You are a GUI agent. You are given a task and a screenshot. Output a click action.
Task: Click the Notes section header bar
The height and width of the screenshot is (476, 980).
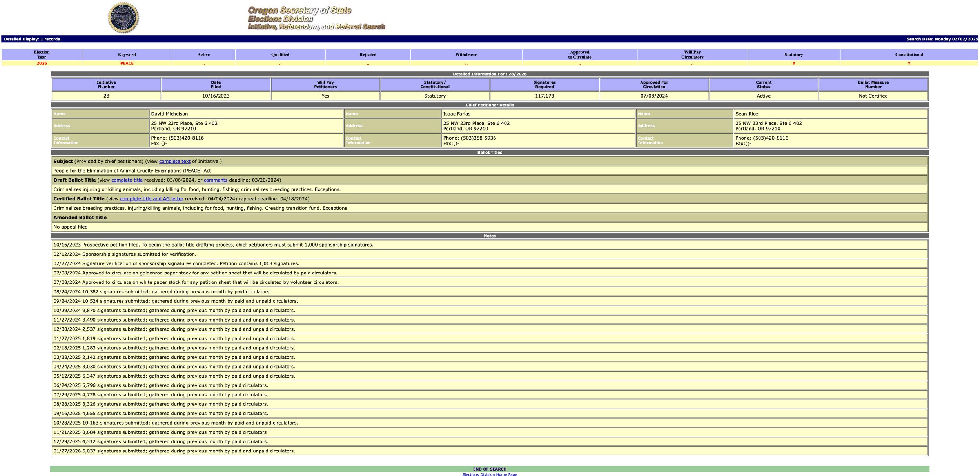click(x=490, y=236)
